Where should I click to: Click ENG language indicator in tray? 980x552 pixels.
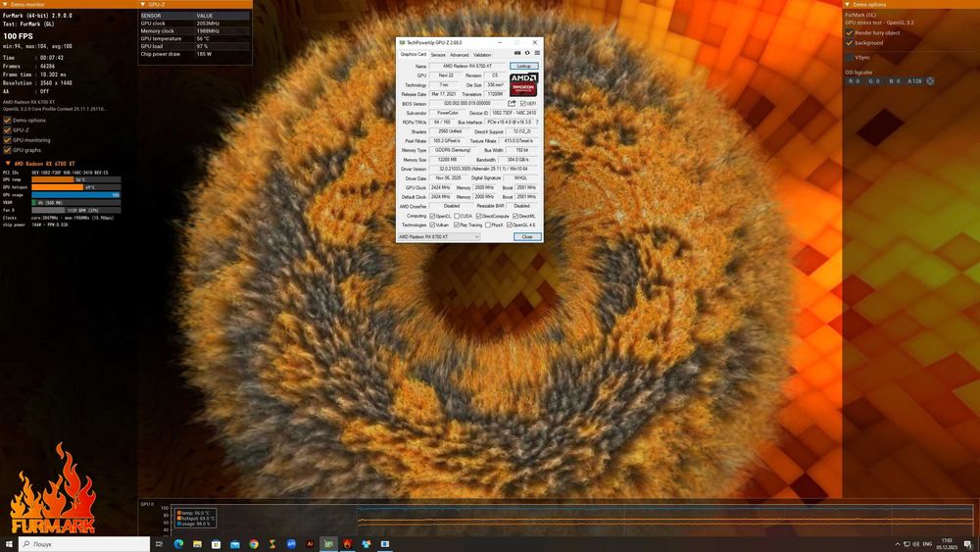(927, 544)
